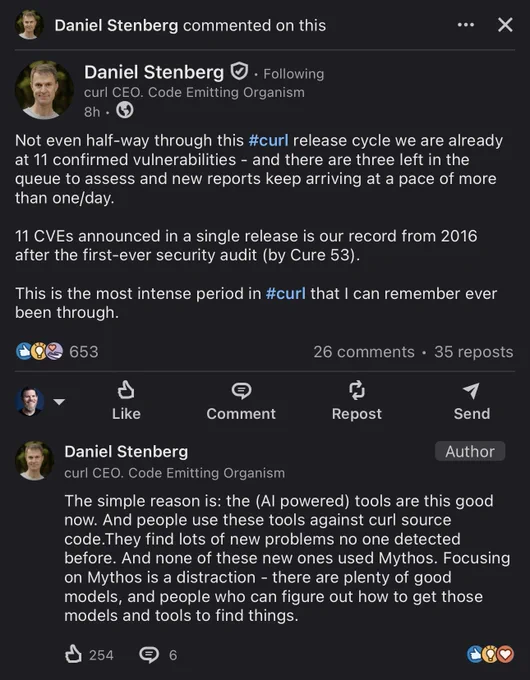Repost this curl post

click(x=357, y=401)
